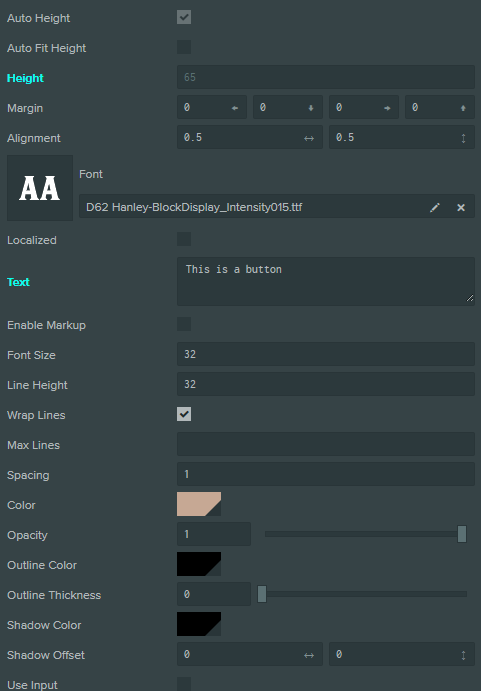Click the Spacing input field
This screenshot has width=481, height=691.
(x=326, y=474)
